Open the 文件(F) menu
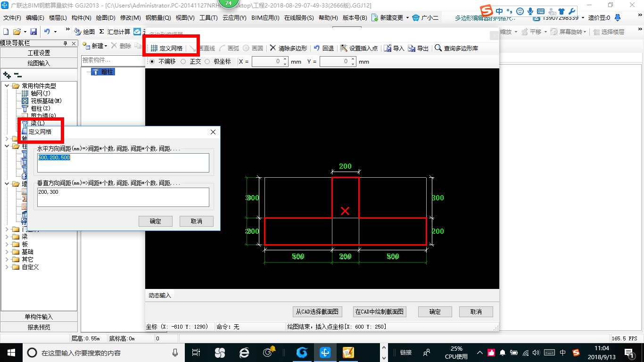This screenshot has height=362, width=644. (x=12, y=18)
